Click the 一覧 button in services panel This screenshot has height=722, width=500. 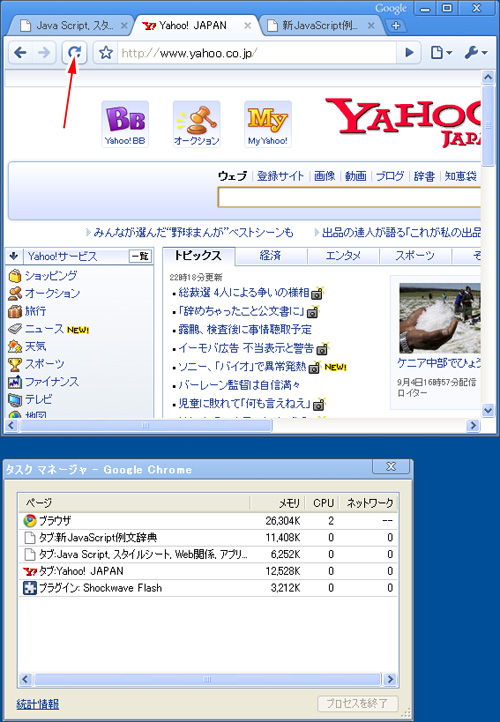click(140, 256)
